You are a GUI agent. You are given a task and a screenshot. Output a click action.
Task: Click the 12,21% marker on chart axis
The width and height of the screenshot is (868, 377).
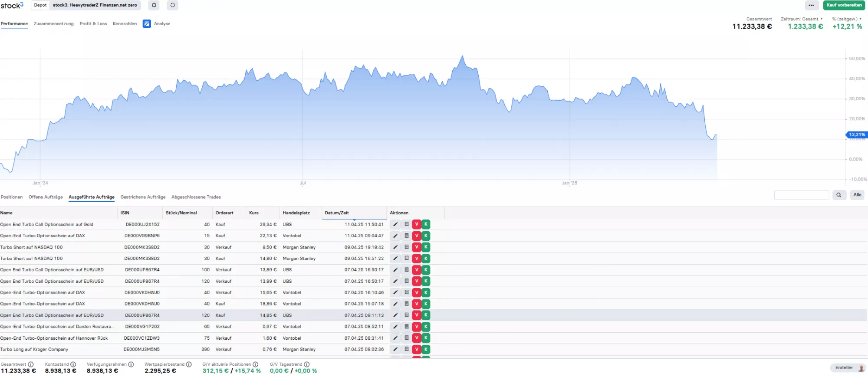[x=856, y=134]
